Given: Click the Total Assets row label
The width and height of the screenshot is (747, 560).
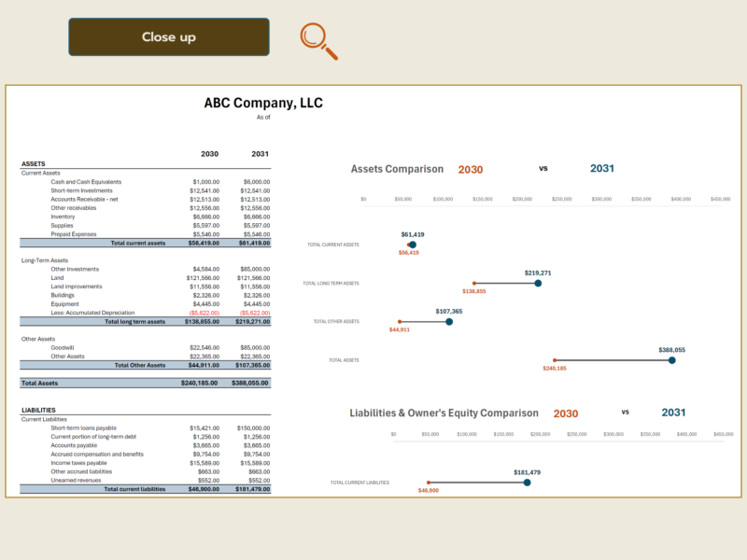Looking at the screenshot, I should click(39, 384).
